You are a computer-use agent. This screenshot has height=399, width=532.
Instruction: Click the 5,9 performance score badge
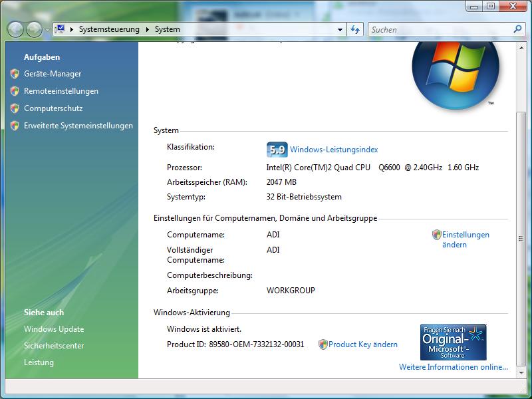[x=277, y=150]
